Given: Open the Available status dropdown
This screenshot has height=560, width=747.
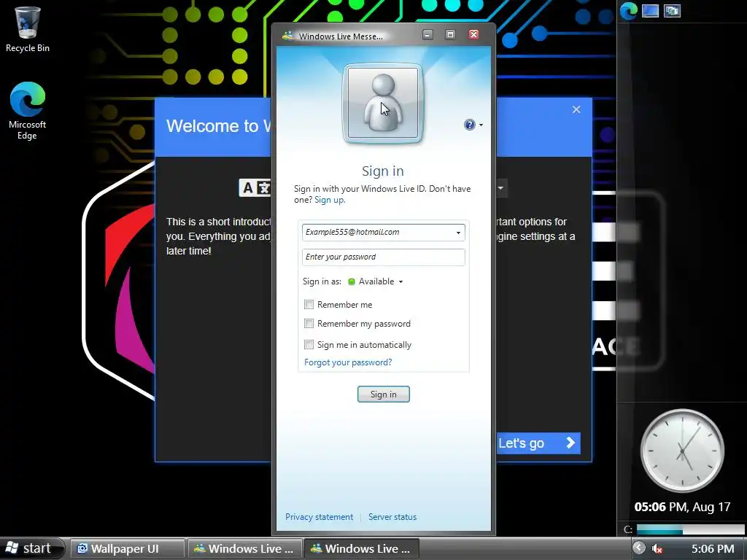Looking at the screenshot, I should point(381,281).
